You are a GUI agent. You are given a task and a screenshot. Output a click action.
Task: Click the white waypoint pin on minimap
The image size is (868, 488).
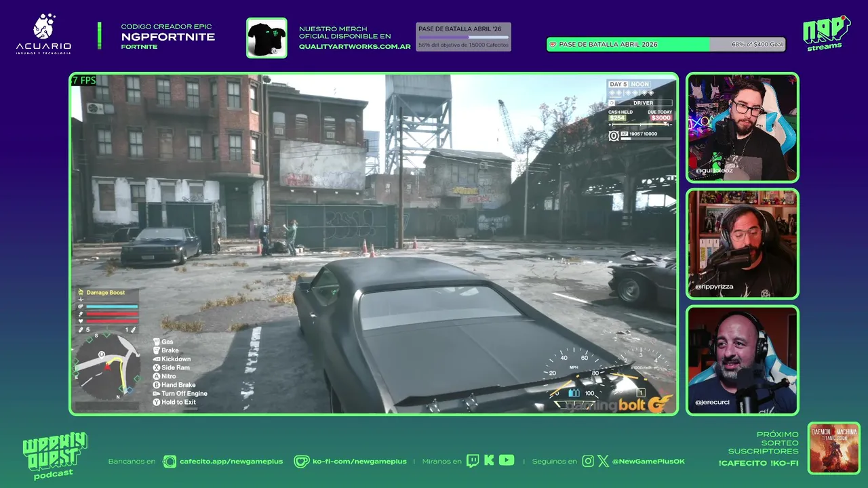coord(102,354)
